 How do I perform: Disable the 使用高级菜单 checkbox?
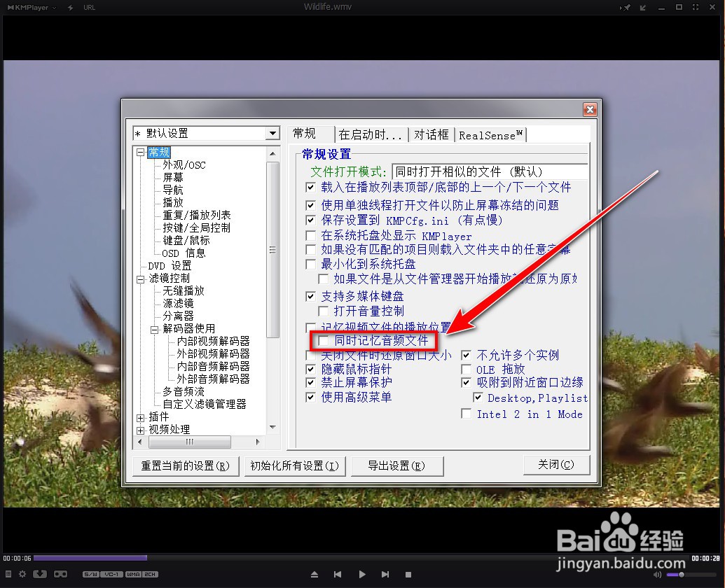pos(310,398)
